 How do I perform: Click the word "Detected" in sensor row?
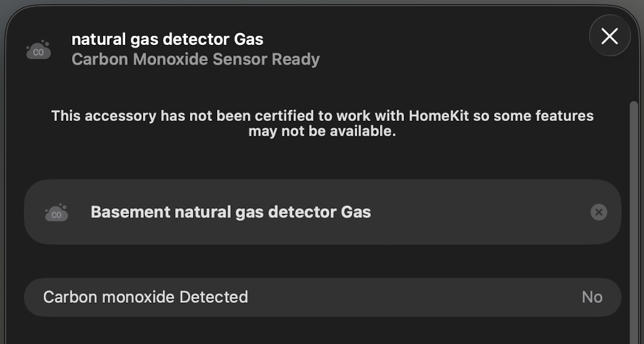click(213, 297)
